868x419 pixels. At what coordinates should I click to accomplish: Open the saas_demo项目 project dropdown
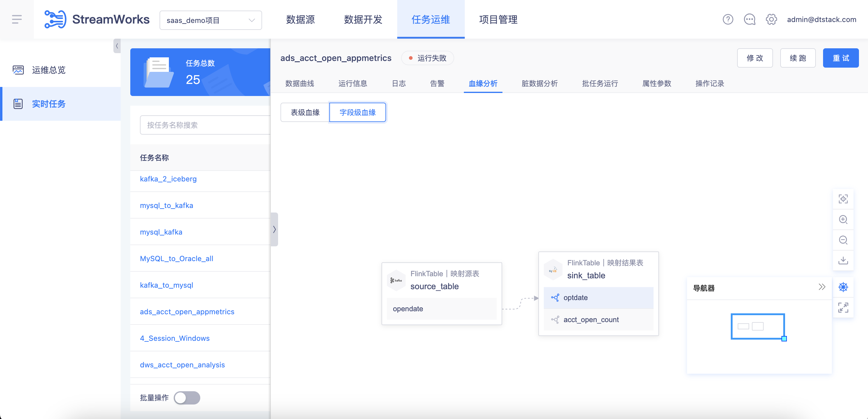coord(211,20)
